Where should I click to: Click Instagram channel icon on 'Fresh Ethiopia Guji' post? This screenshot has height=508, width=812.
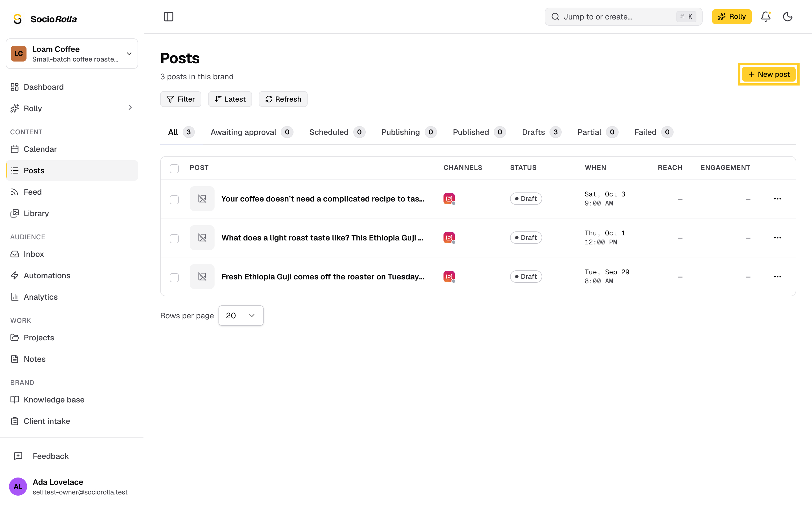coord(449,277)
